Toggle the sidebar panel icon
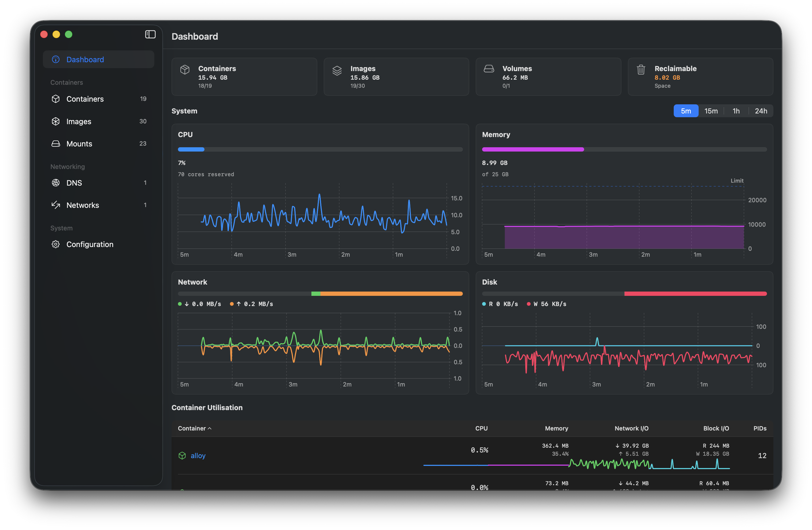 150,35
